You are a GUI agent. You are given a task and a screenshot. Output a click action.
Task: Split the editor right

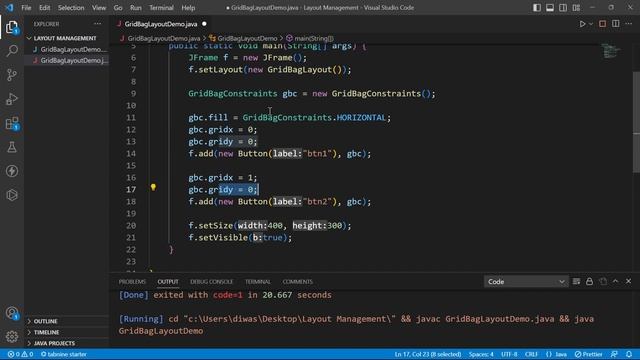(x=616, y=24)
